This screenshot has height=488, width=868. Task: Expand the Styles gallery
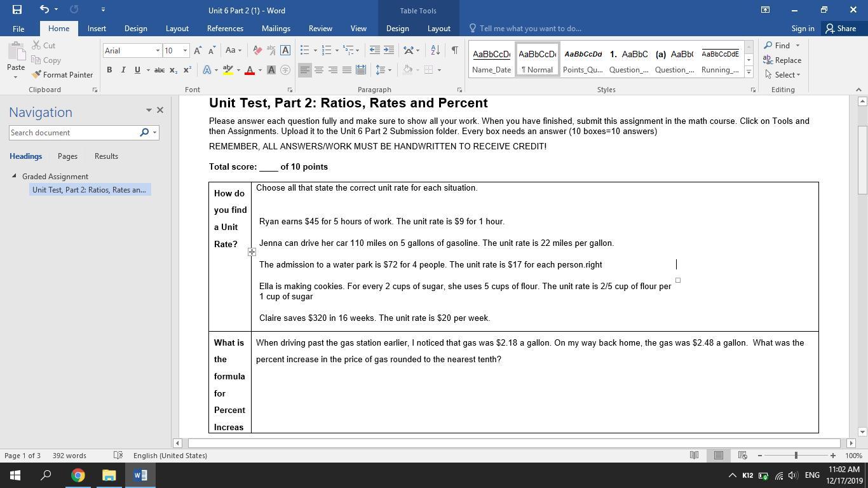749,72
